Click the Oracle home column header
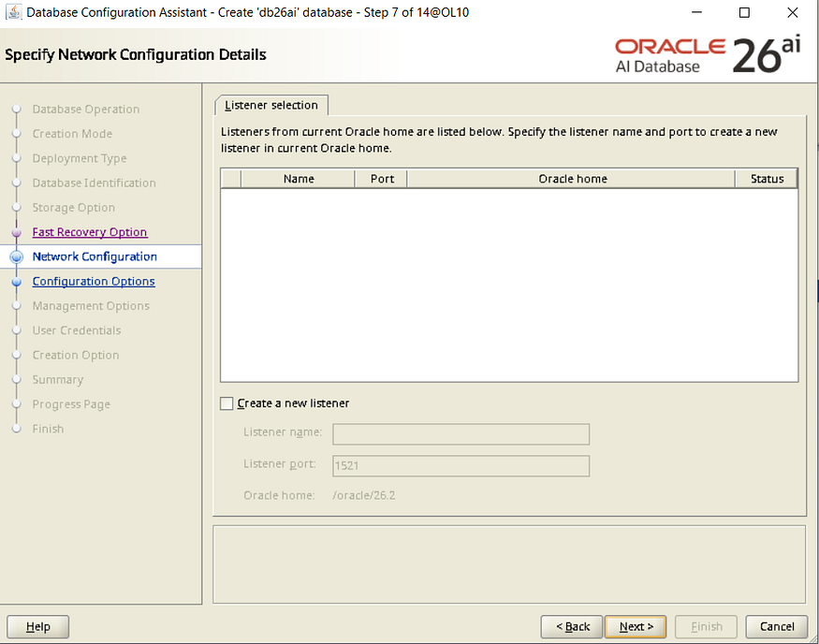The height and width of the screenshot is (644, 819). [573, 179]
